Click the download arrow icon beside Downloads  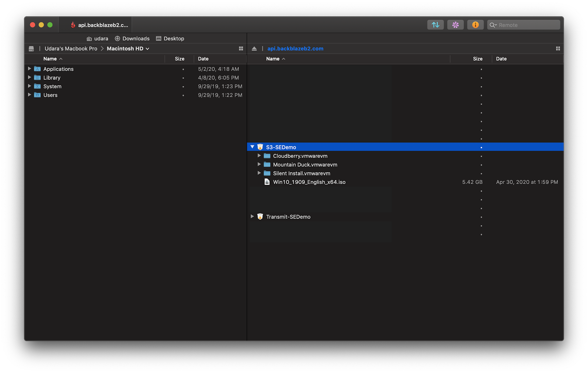[x=118, y=38]
